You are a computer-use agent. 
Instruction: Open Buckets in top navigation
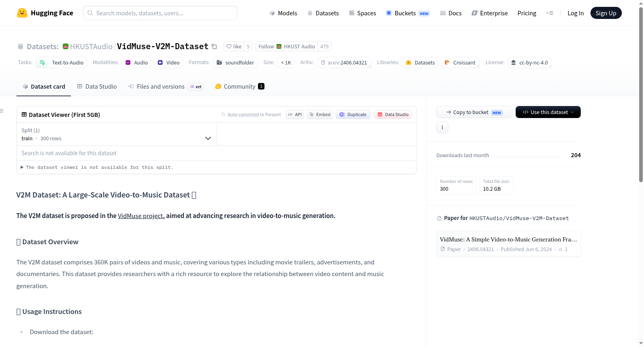click(408, 13)
